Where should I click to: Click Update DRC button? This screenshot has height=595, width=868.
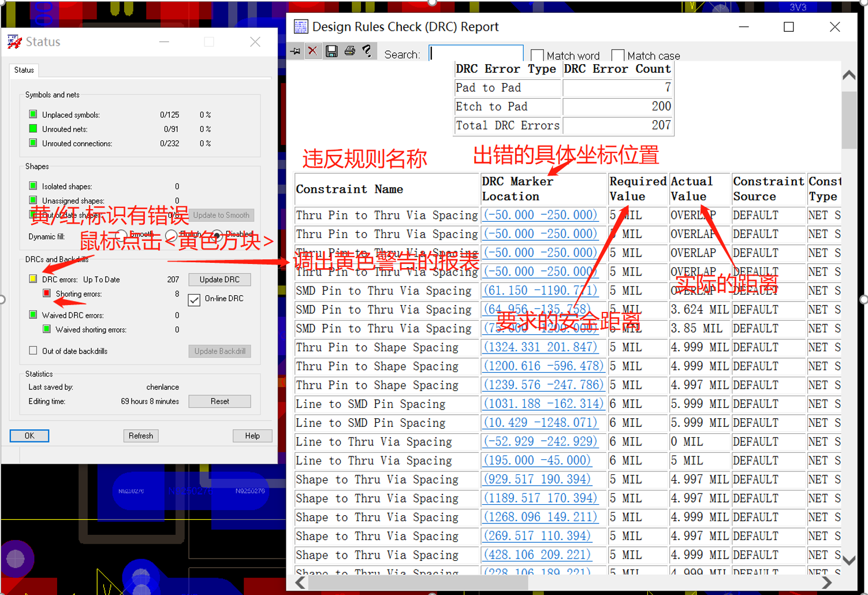[x=219, y=279]
